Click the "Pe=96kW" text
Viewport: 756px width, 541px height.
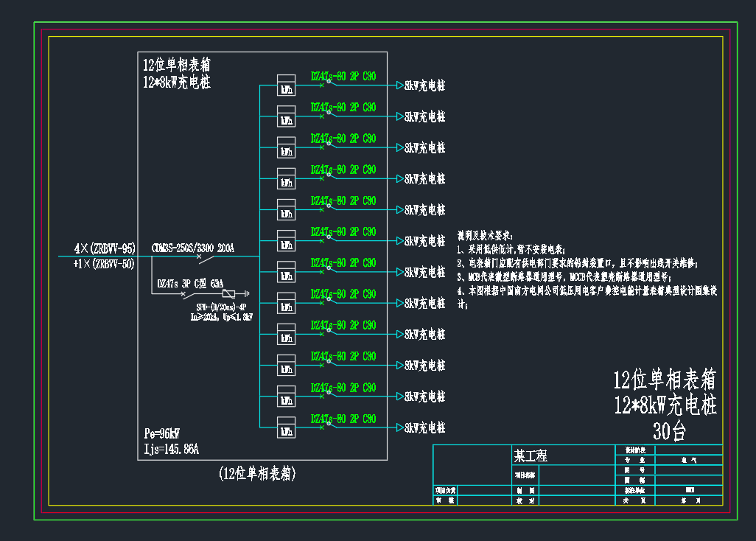[x=162, y=433]
